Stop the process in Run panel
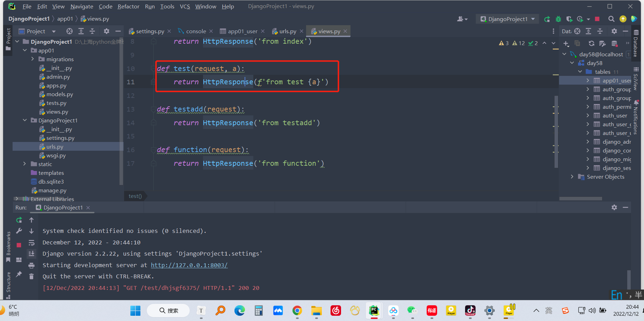Viewport: 644px width, 321px height. pos(19,245)
